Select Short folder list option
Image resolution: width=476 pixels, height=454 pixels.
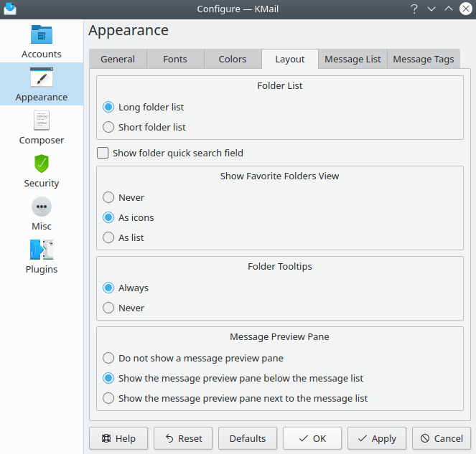point(108,127)
